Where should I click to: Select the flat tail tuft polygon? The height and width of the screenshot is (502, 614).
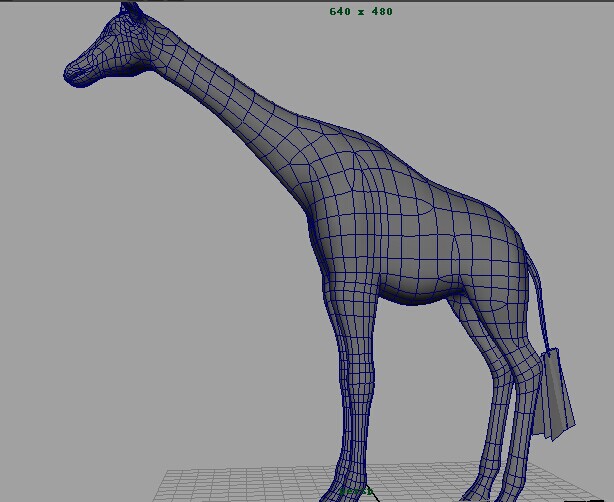click(554, 395)
